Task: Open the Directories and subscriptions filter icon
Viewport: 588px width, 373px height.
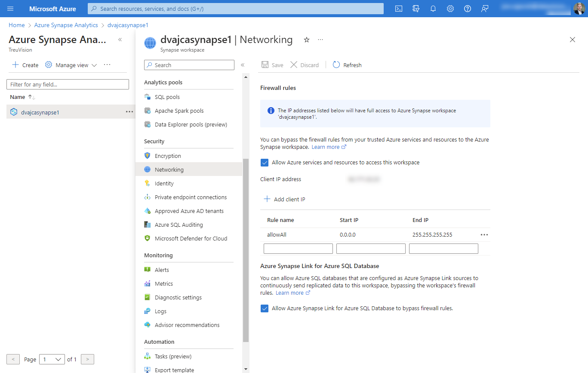Action: pyautogui.click(x=416, y=9)
